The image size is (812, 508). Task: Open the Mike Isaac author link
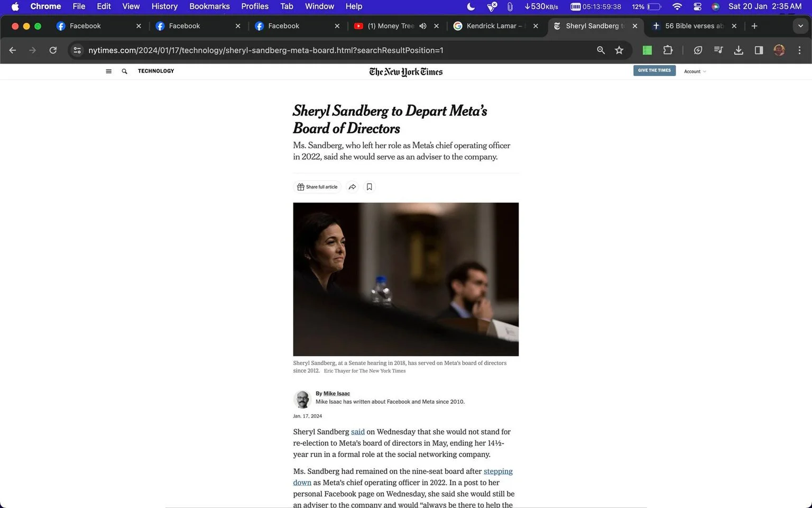point(337,393)
